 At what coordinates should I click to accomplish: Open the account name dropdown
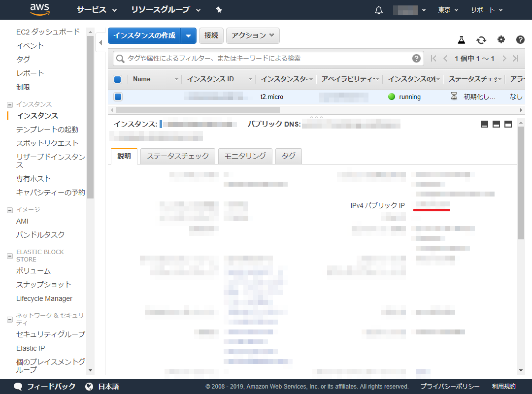409,10
